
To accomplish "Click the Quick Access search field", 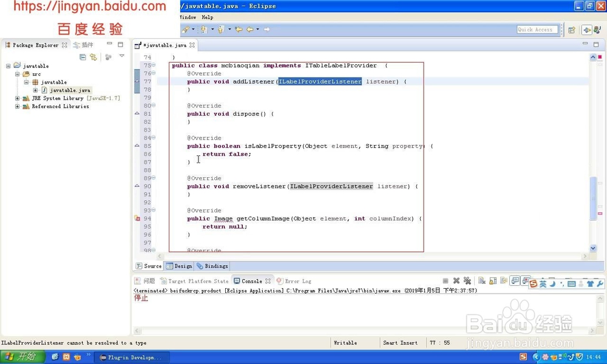I will click(537, 29).
